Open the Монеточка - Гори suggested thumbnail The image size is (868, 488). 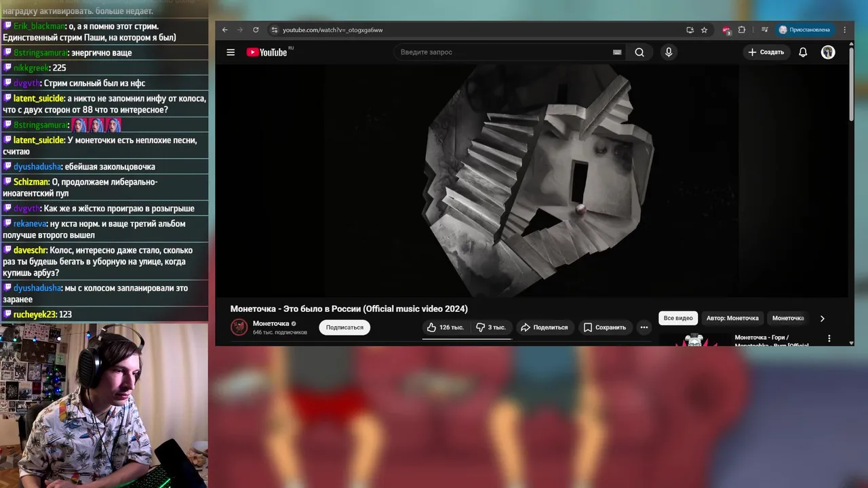click(694, 340)
